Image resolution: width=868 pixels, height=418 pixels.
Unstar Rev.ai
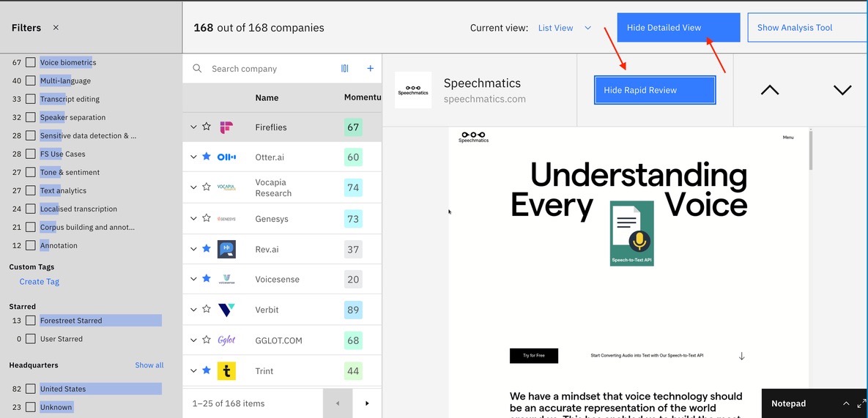coord(207,249)
